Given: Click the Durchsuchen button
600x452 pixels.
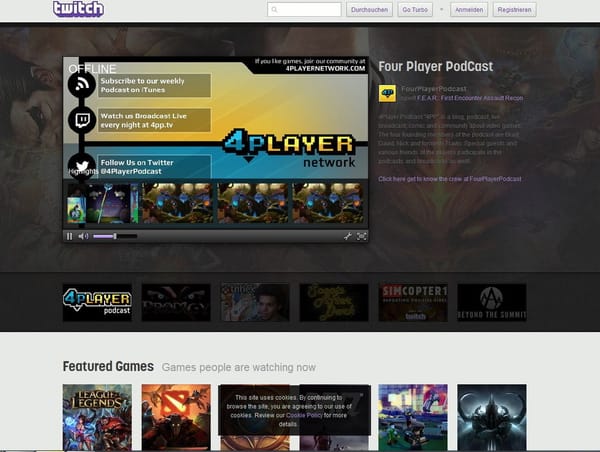Looking at the screenshot, I should coord(369,10).
